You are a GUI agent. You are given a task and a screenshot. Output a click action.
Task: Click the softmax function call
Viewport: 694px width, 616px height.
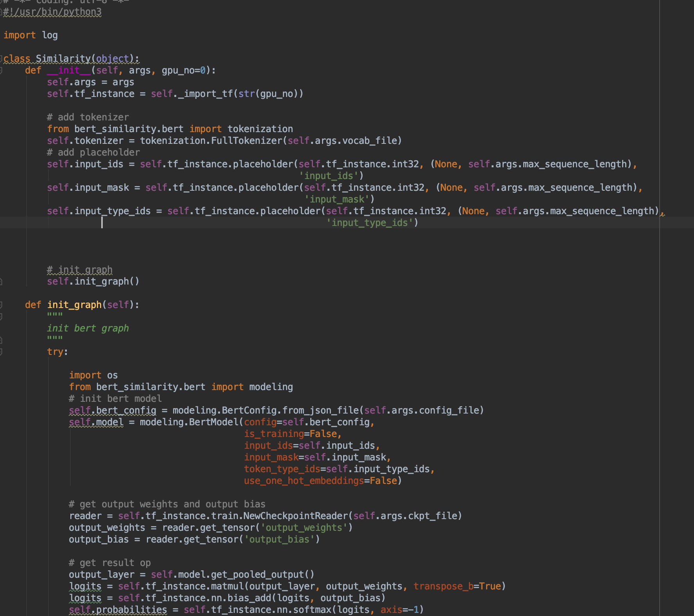click(312, 610)
